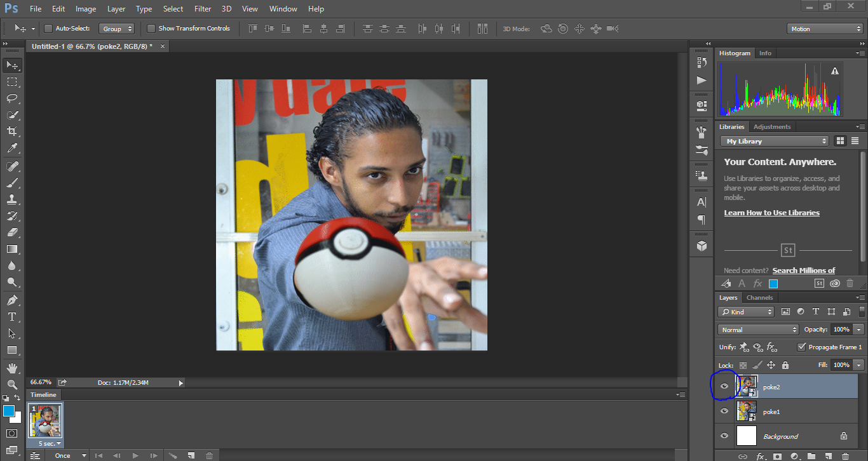Open the Filter menu
868x461 pixels.
pos(203,9)
